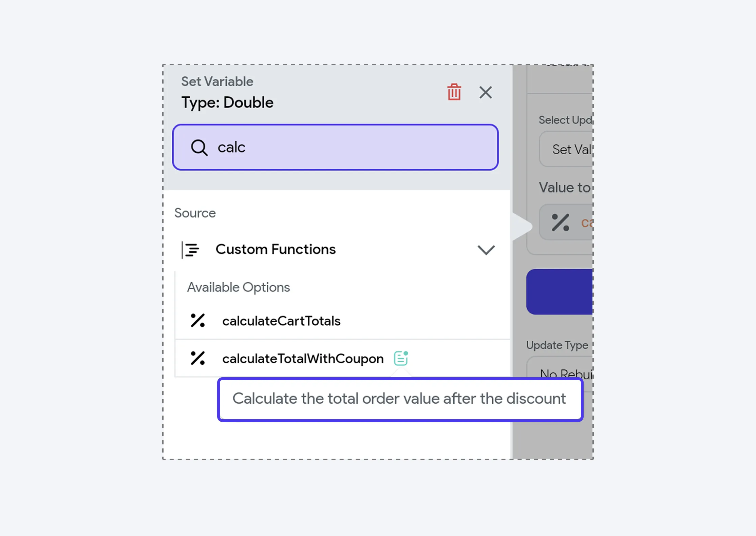Click the 'Available Options' section heading
Image resolution: width=756 pixels, height=536 pixels.
pyautogui.click(x=239, y=287)
